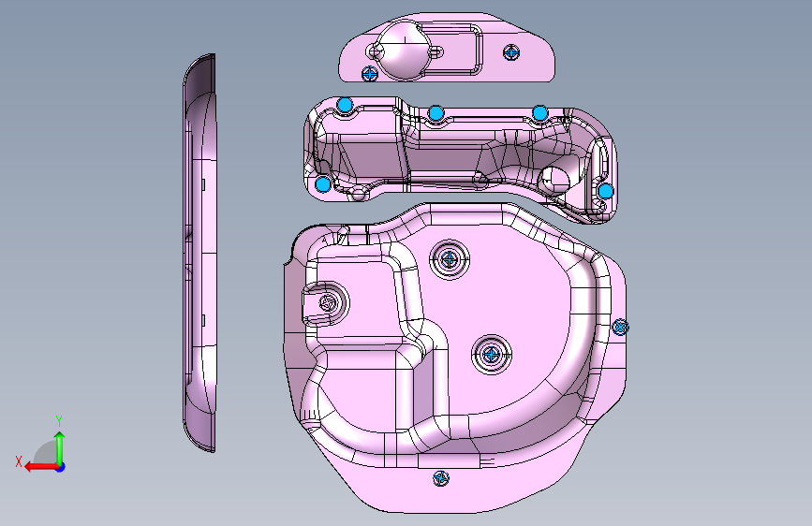Click the X label of the axis triad

19,461
